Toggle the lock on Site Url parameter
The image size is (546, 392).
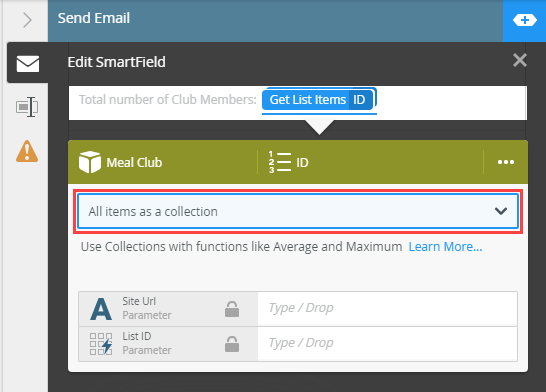232,309
